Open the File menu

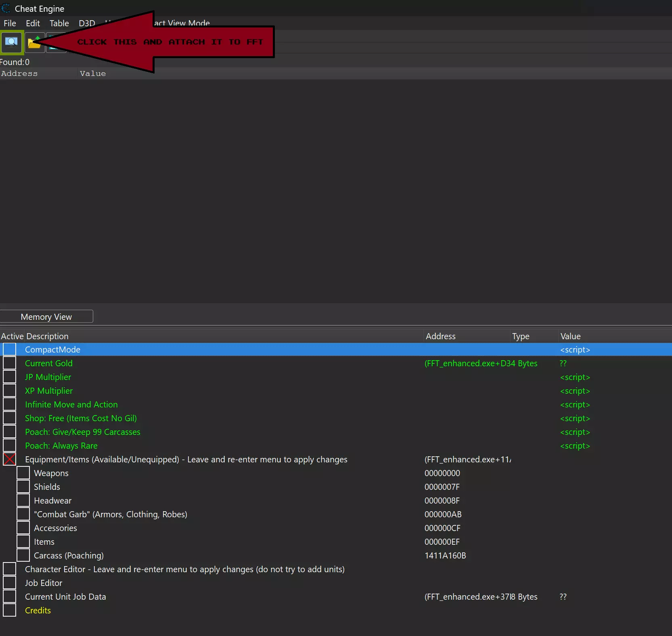point(10,23)
